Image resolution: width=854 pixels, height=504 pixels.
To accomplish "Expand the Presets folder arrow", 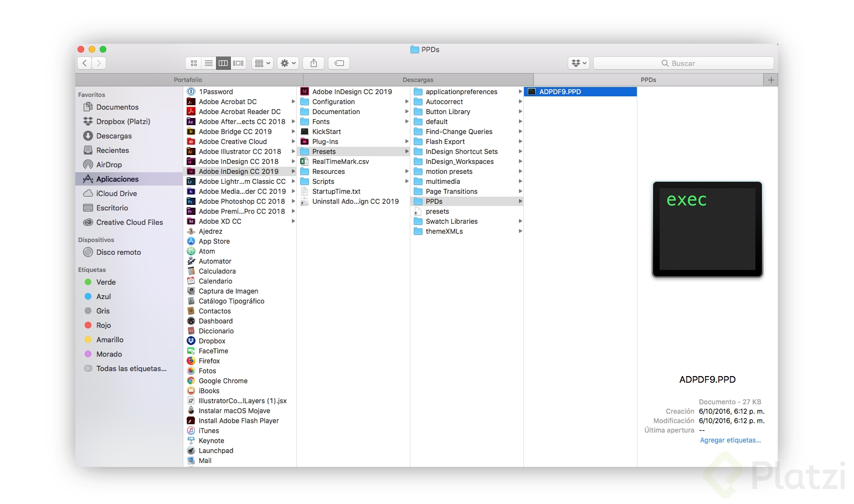I will point(407,151).
